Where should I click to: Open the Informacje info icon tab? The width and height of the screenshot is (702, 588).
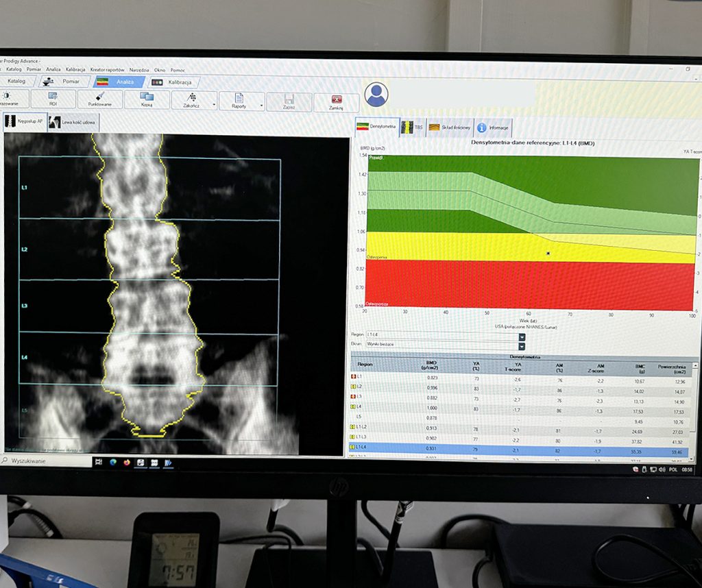tap(482, 127)
